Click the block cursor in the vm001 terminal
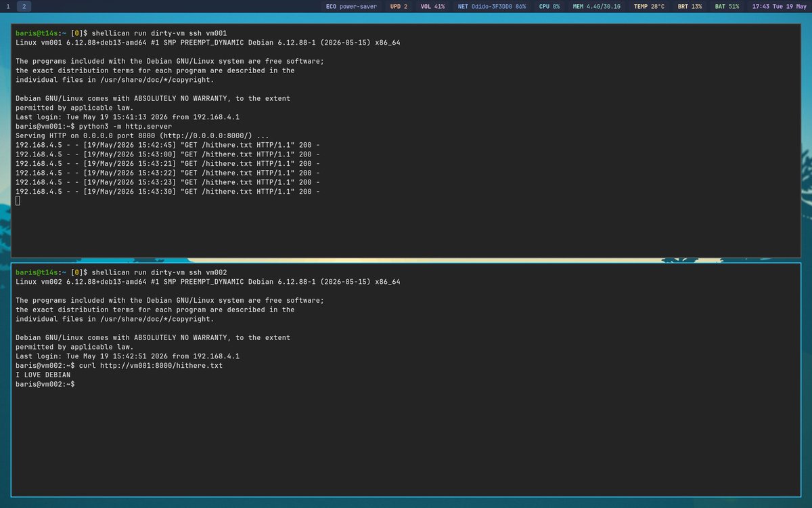Image resolution: width=812 pixels, height=508 pixels. coord(18,201)
